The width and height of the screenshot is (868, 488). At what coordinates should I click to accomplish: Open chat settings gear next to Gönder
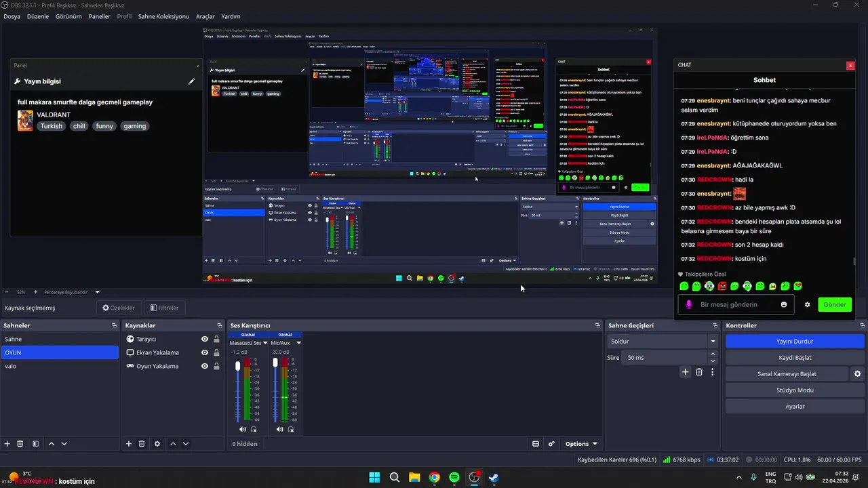[x=807, y=304]
